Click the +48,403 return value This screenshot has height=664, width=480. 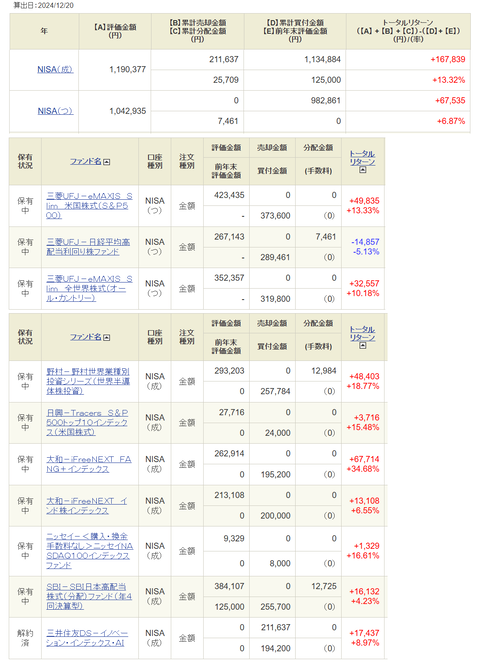(364, 376)
